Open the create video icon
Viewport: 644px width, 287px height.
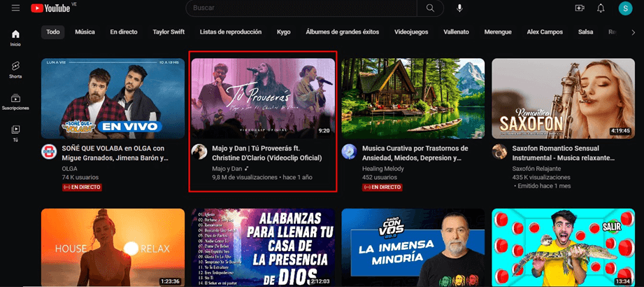[x=580, y=8]
